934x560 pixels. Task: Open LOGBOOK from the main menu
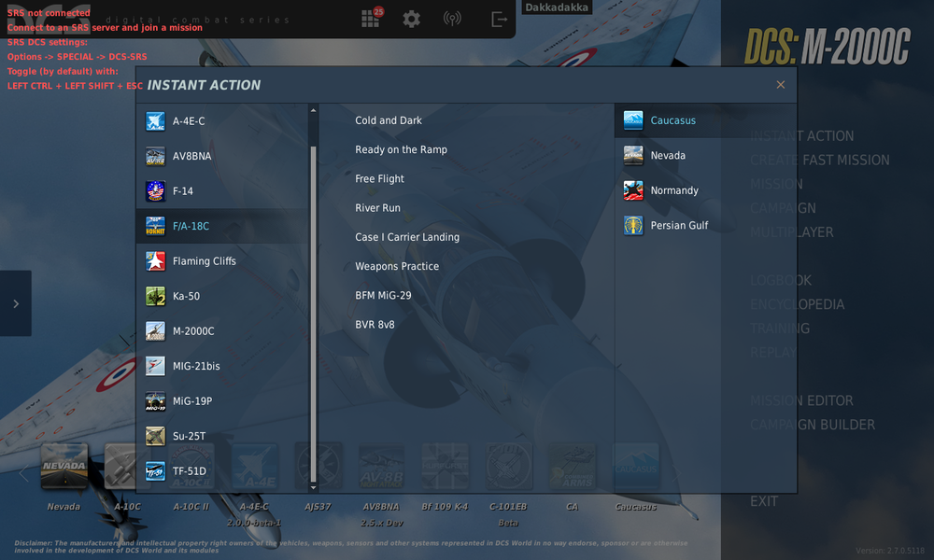point(780,280)
